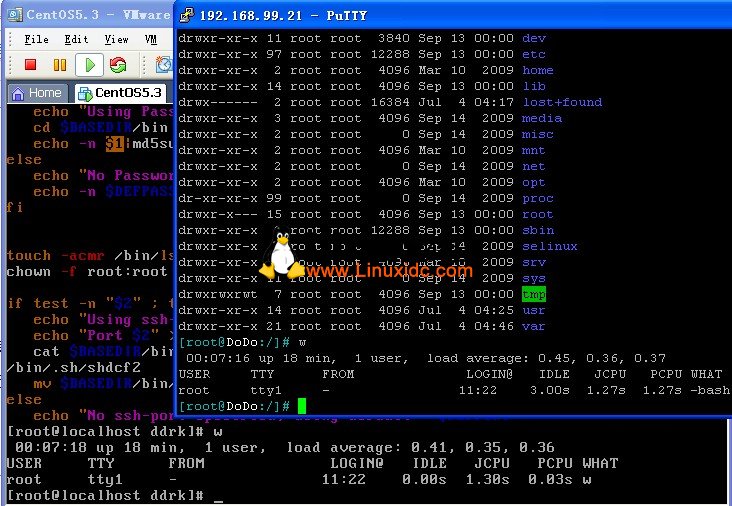732x506 pixels.
Task: Click the PuTTY window title '192.168.99.21 - PuTTY'
Action: (x=283, y=15)
